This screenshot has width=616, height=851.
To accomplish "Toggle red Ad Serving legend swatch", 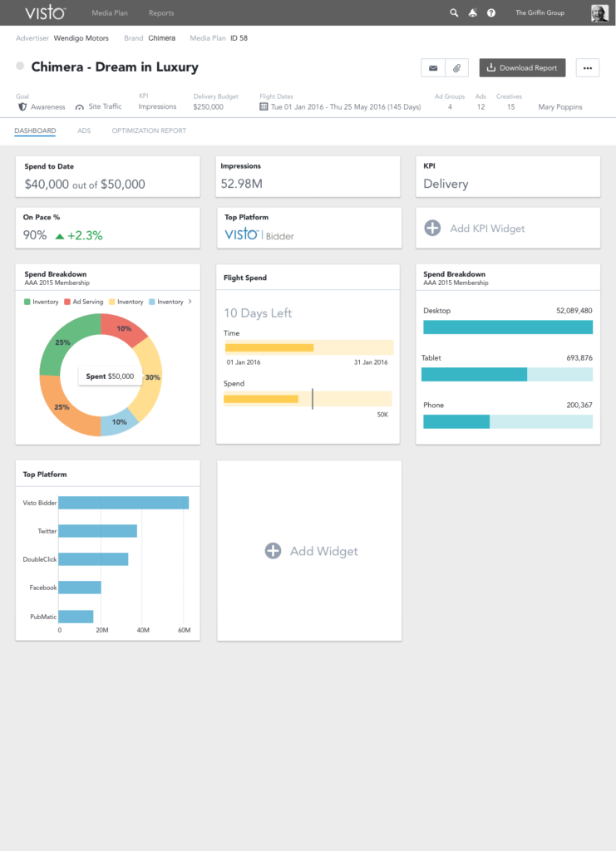I will [67, 302].
